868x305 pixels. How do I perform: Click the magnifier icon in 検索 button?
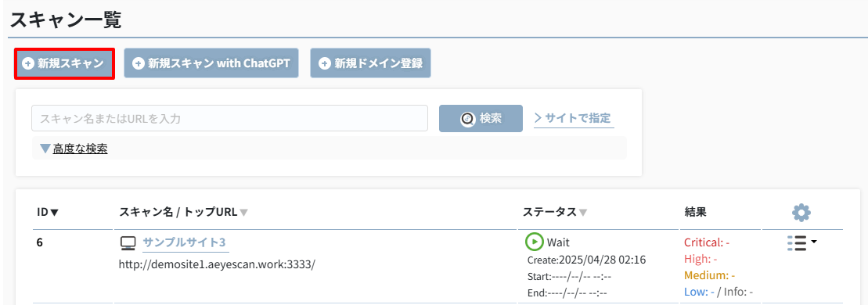click(468, 118)
